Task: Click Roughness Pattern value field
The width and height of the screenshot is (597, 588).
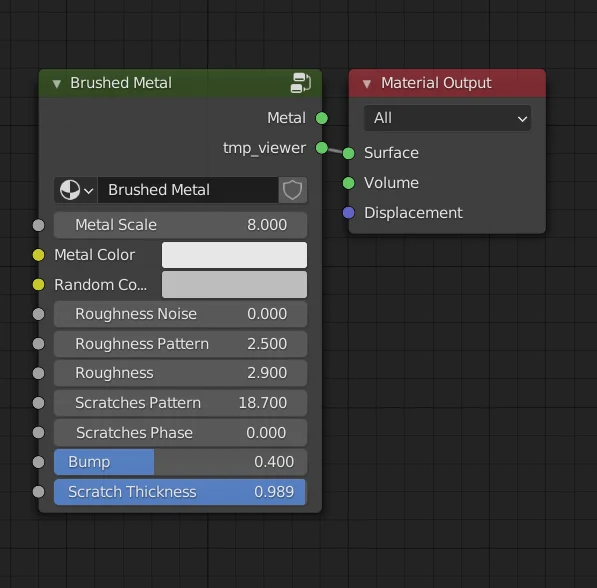Action: coord(180,344)
